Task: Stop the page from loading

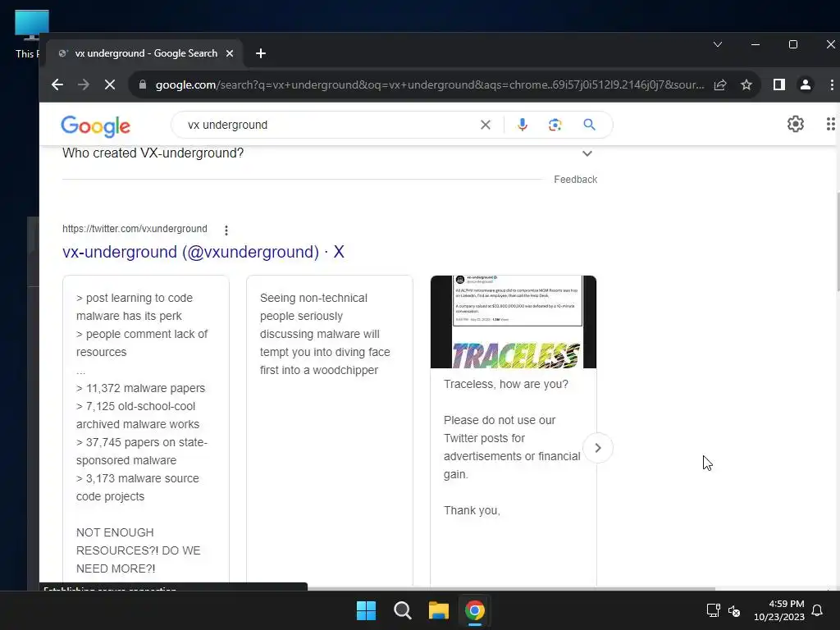Action: click(110, 84)
